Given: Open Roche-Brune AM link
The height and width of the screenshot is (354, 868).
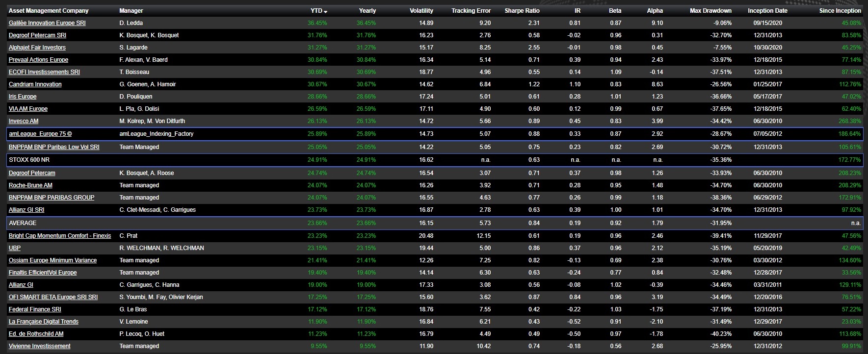Looking at the screenshot, I should click(30, 185).
